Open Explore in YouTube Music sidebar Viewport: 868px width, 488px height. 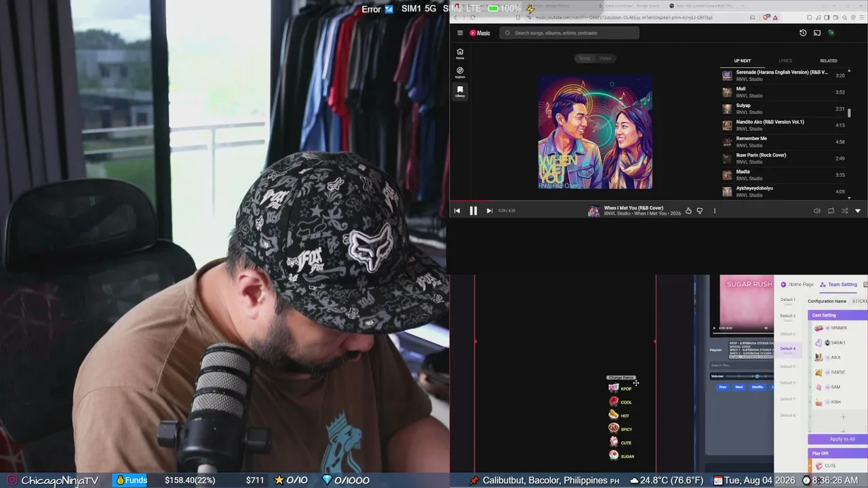click(x=460, y=72)
